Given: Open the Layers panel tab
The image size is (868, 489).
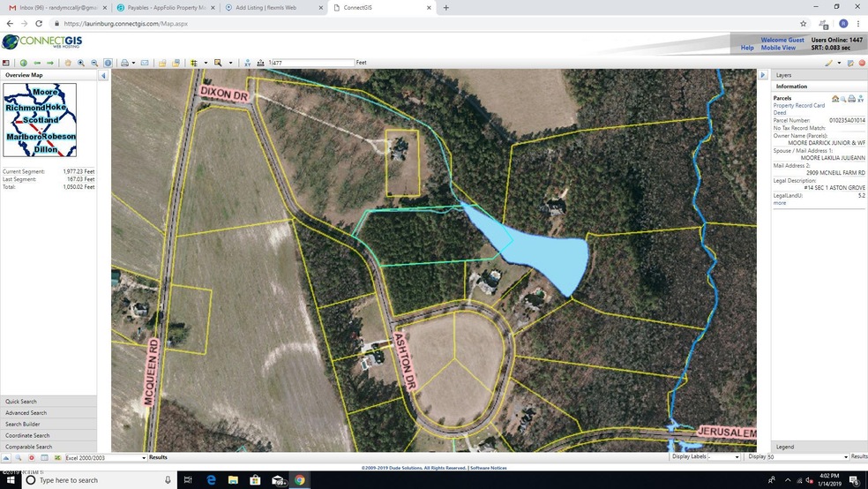Looking at the screenshot, I should click(784, 76).
